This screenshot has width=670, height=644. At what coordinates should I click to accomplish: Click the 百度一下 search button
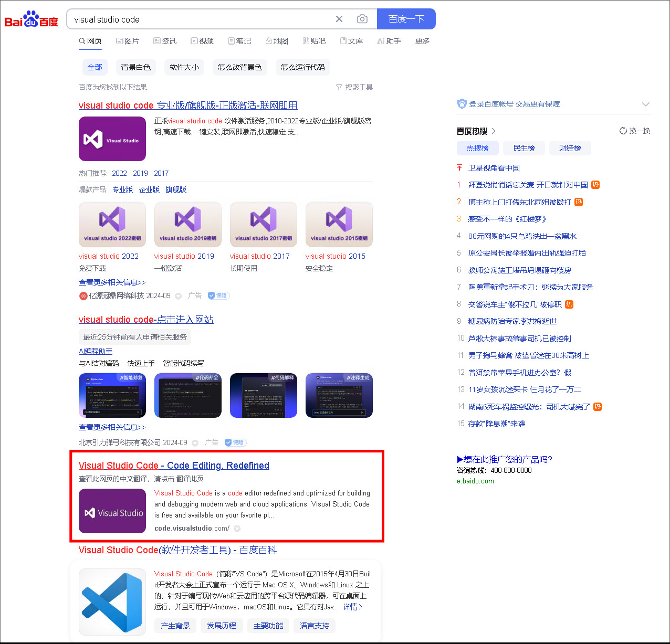(406, 18)
